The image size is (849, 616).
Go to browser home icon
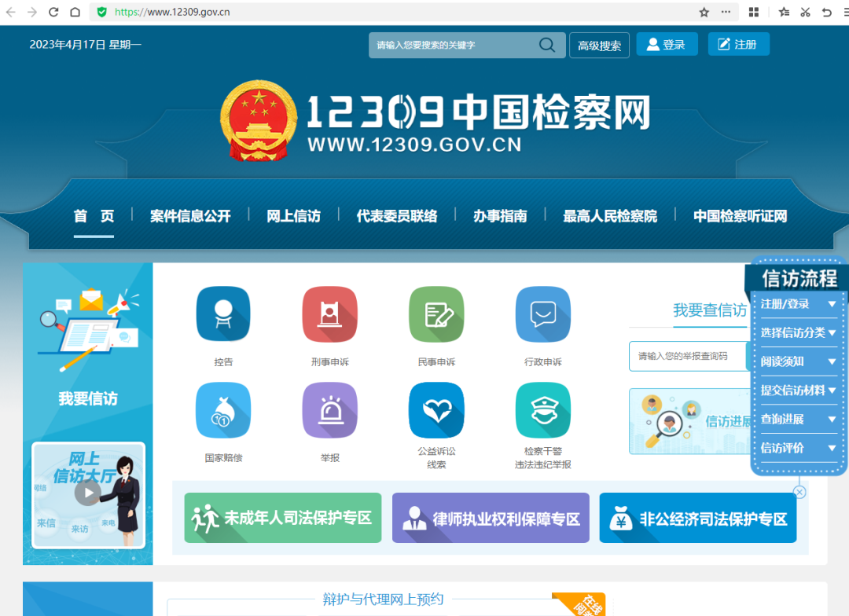[75, 12]
